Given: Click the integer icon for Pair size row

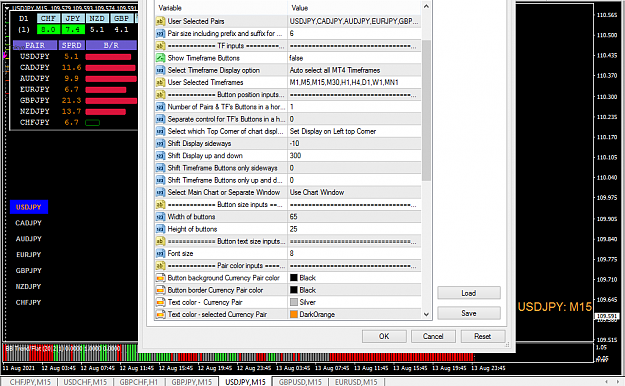Looking at the screenshot, I should point(160,33).
